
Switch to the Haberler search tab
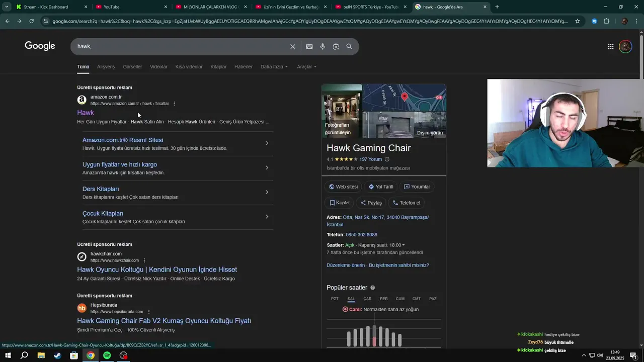(244, 67)
